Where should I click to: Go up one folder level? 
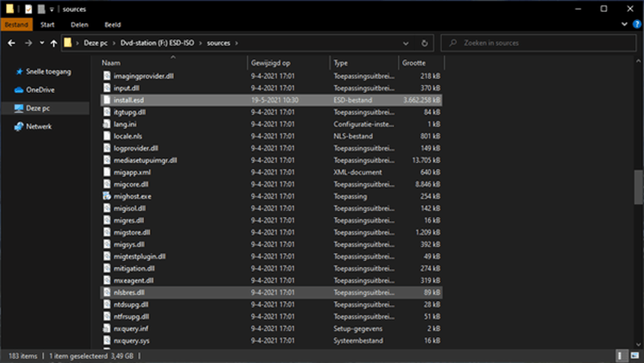(54, 43)
